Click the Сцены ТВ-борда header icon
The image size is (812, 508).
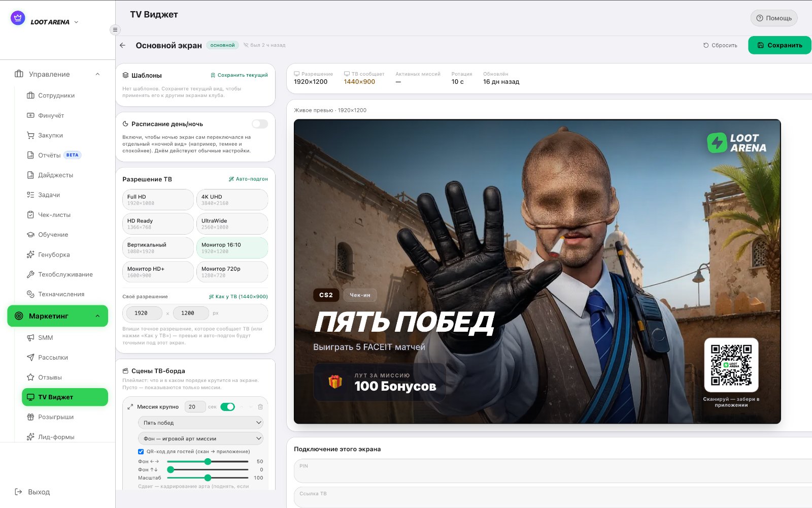(125, 371)
